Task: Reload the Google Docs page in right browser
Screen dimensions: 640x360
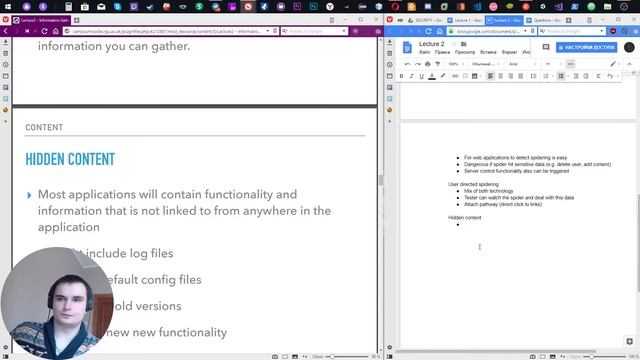Action: [x=428, y=31]
